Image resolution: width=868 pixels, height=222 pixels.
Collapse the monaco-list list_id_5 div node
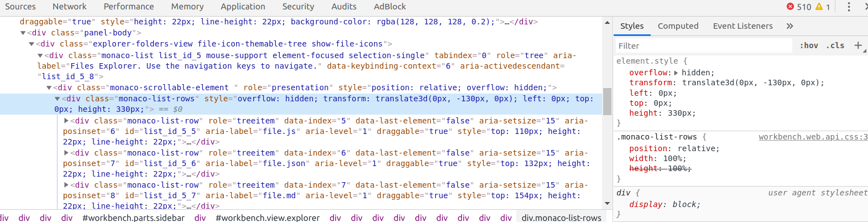(40, 56)
